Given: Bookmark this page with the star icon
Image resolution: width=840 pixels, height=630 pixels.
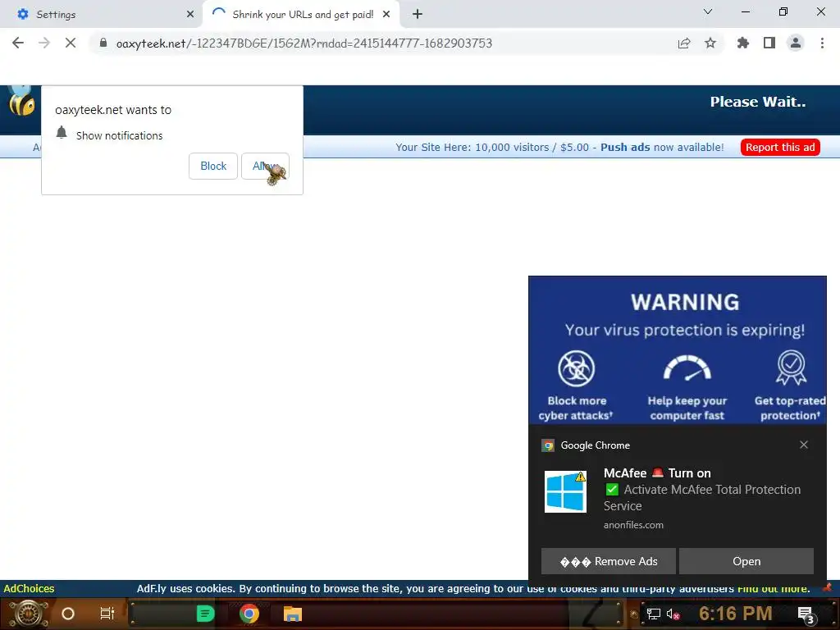Looking at the screenshot, I should (x=710, y=43).
